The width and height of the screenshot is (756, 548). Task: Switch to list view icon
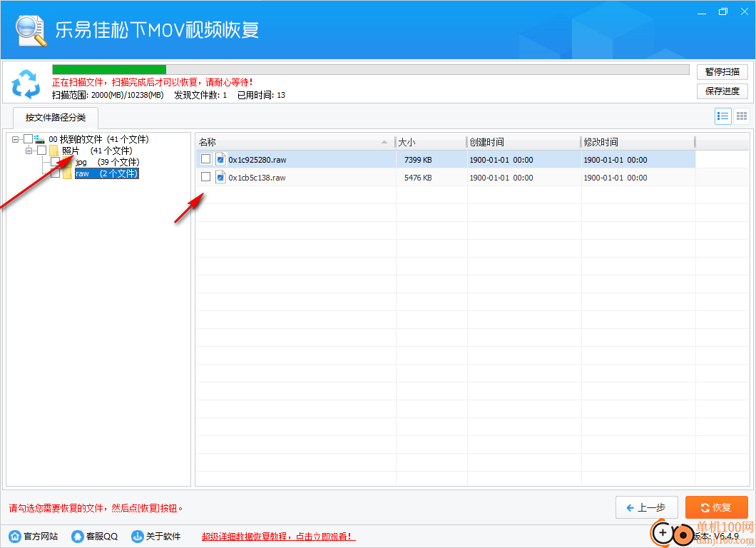click(x=722, y=116)
